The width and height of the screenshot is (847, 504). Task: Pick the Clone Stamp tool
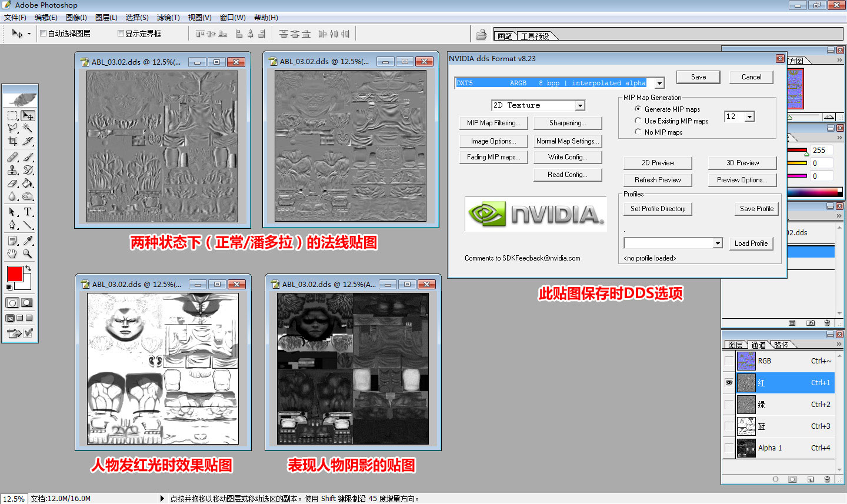[12, 170]
